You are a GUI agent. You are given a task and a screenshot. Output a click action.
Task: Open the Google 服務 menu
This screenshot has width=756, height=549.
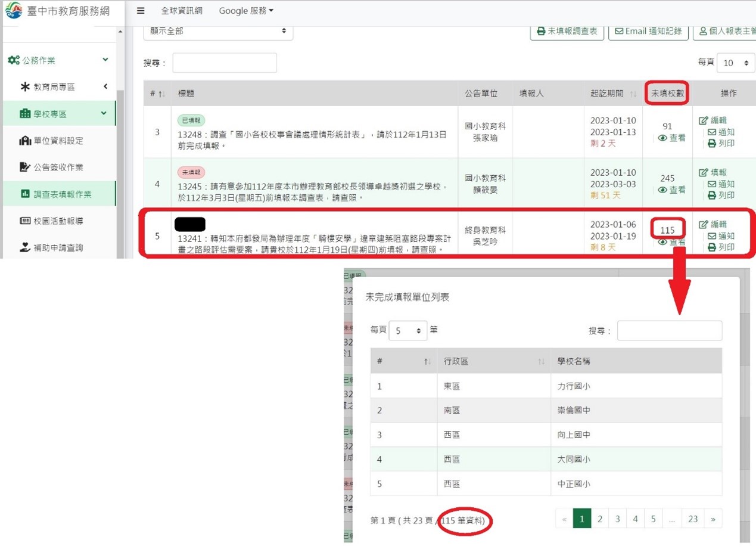tap(246, 11)
